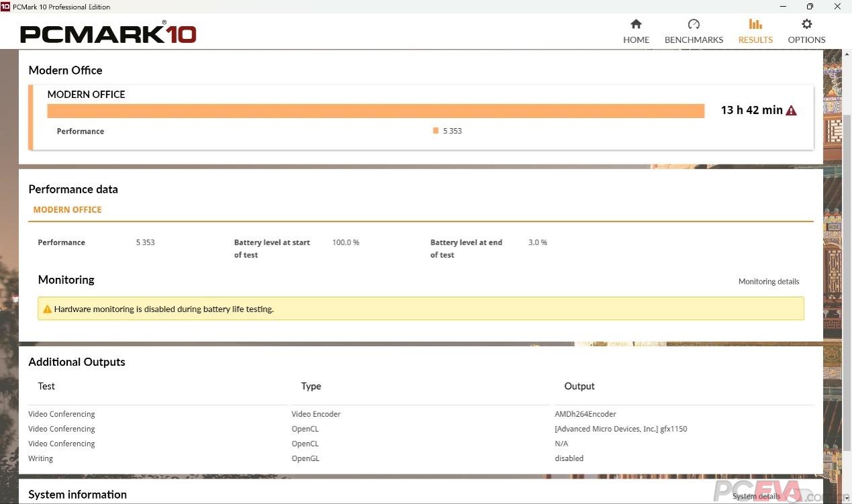
Task: Click the orange Modern Office battery life bar
Action: (x=375, y=111)
